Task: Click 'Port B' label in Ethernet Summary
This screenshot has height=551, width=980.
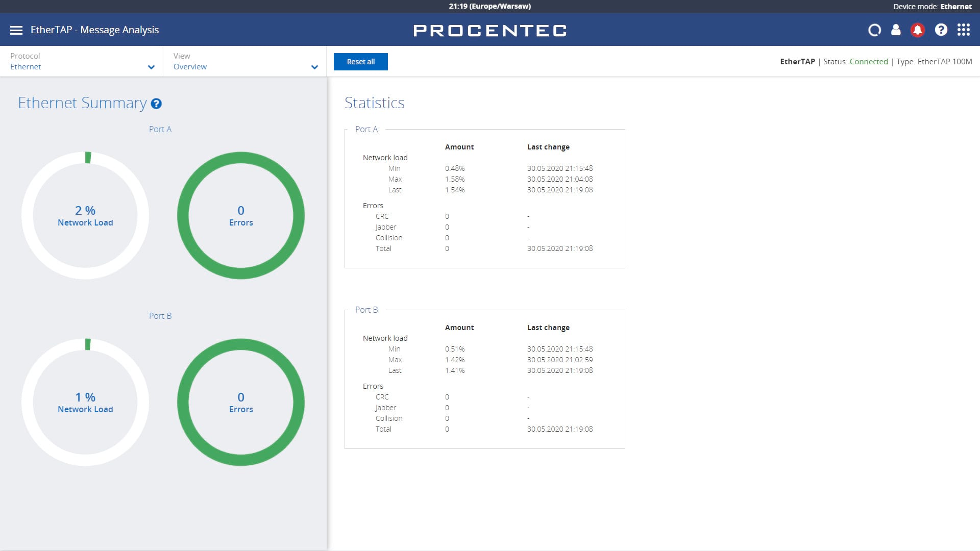Action: click(x=160, y=316)
